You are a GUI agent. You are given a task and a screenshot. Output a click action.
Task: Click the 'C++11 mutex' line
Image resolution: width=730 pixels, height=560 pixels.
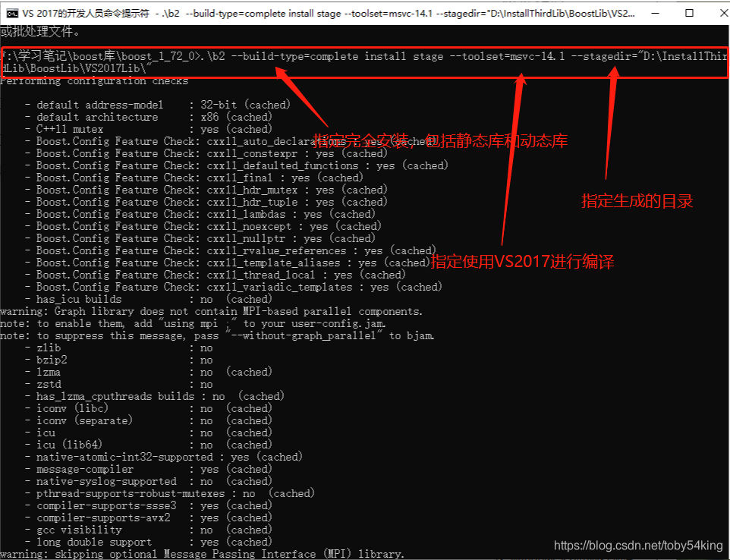click(149, 129)
